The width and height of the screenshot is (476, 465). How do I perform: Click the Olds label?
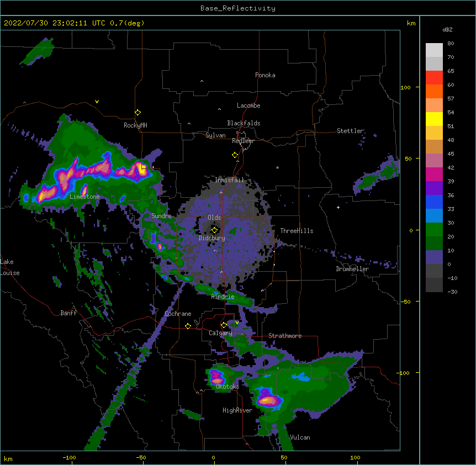coord(214,218)
